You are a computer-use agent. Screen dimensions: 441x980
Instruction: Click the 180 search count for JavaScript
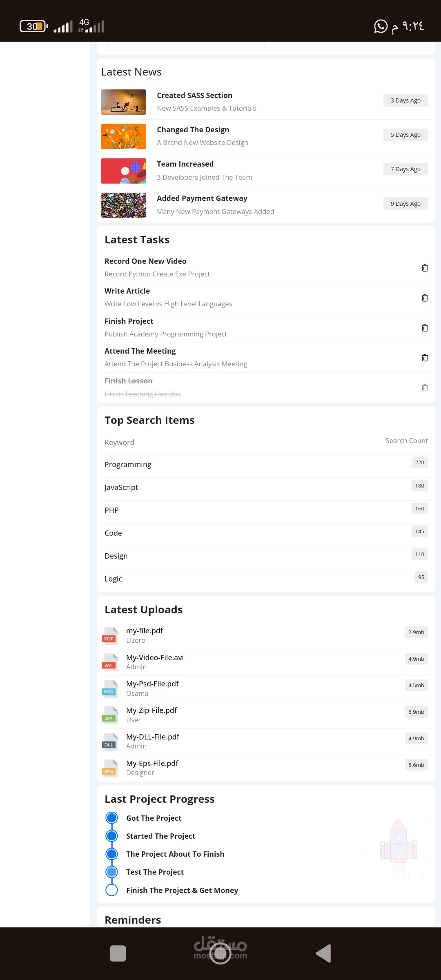coord(419,486)
